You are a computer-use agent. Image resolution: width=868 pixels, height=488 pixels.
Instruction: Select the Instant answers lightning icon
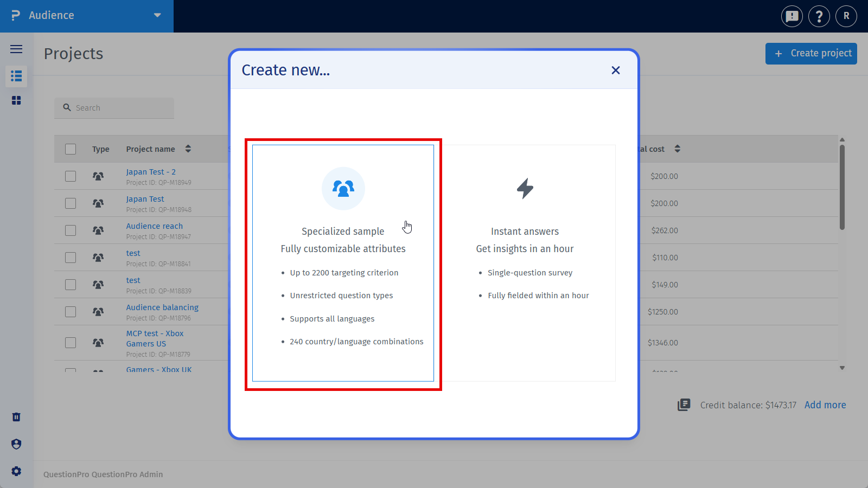coord(525,188)
